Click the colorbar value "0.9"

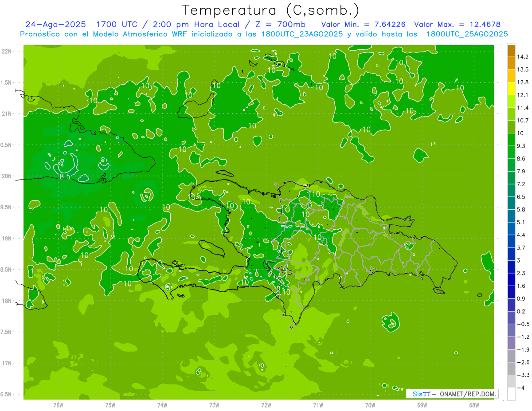tap(521, 298)
